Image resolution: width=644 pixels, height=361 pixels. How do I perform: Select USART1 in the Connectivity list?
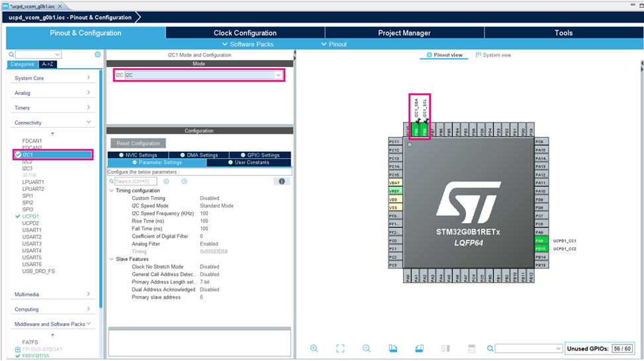tap(32, 230)
